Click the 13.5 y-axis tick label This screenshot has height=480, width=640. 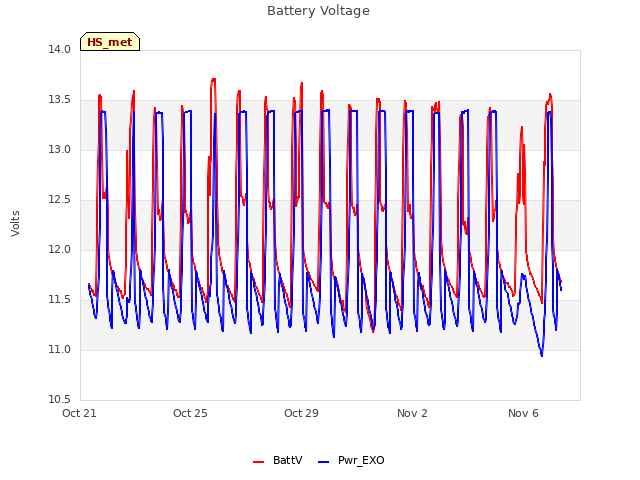coord(60,100)
